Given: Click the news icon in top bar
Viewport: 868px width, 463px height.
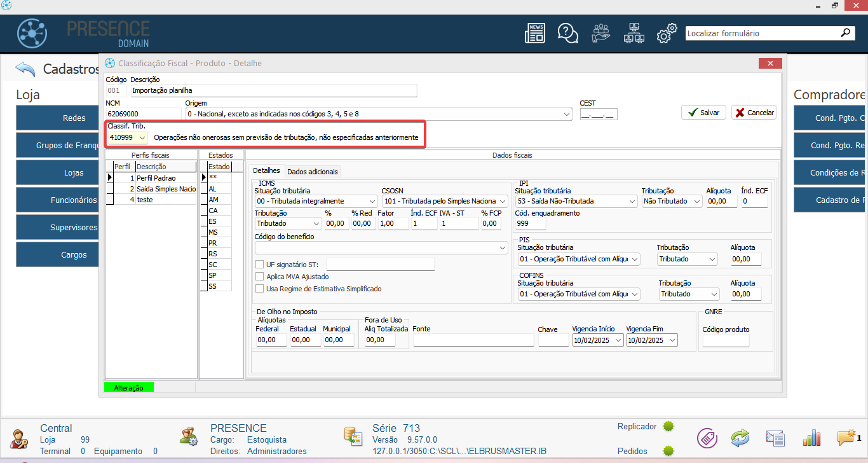Looking at the screenshot, I should (534, 33).
